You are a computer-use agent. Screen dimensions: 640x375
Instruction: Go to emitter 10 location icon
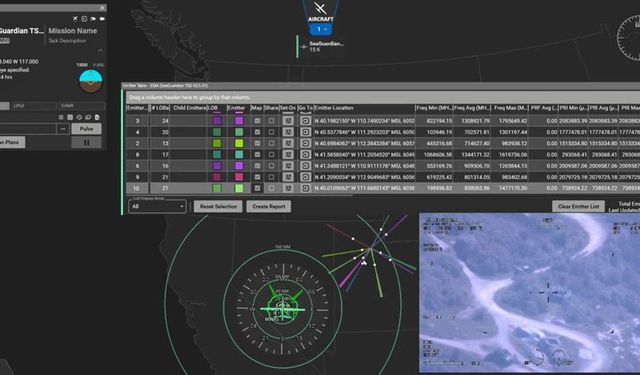click(x=305, y=188)
